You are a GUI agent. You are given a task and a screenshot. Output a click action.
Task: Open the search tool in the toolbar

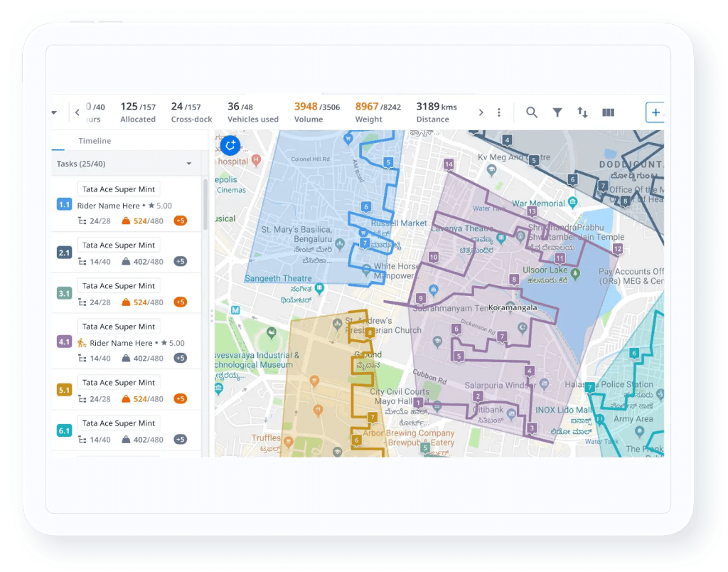point(532,112)
